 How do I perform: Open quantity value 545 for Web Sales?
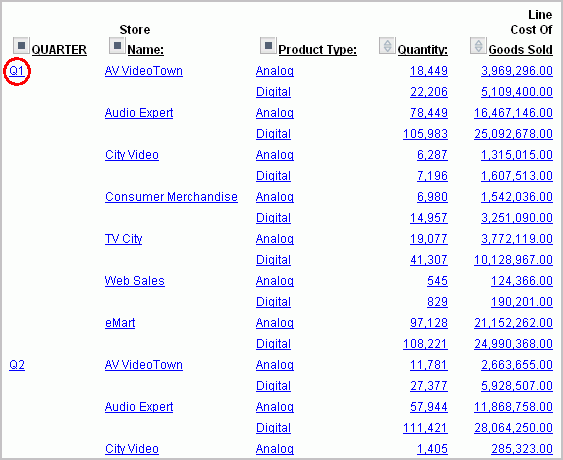coord(437,281)
